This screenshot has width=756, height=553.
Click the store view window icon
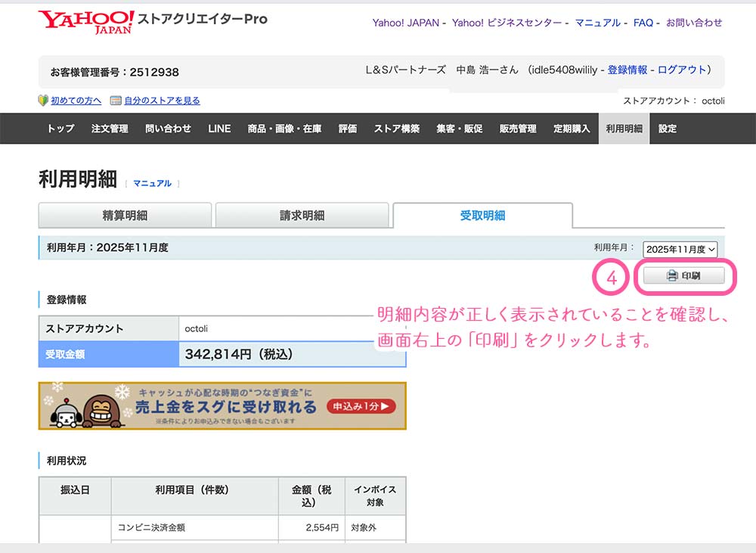pos(116,101)
